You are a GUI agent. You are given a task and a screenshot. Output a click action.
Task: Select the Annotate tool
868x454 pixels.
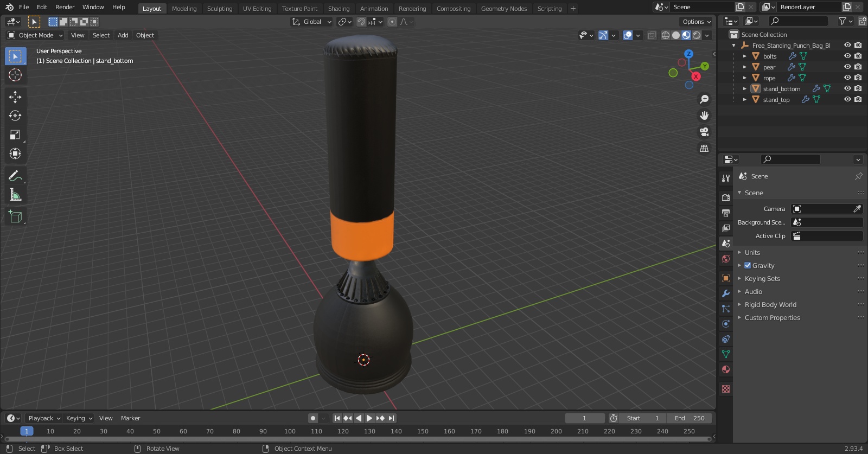(15, 176)
